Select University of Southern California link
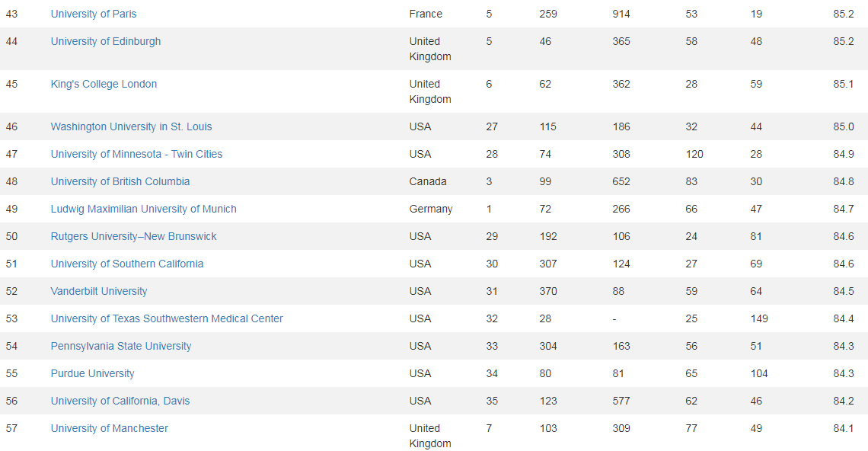The height and width of the screenshot is (451, 868). (126, 264)
